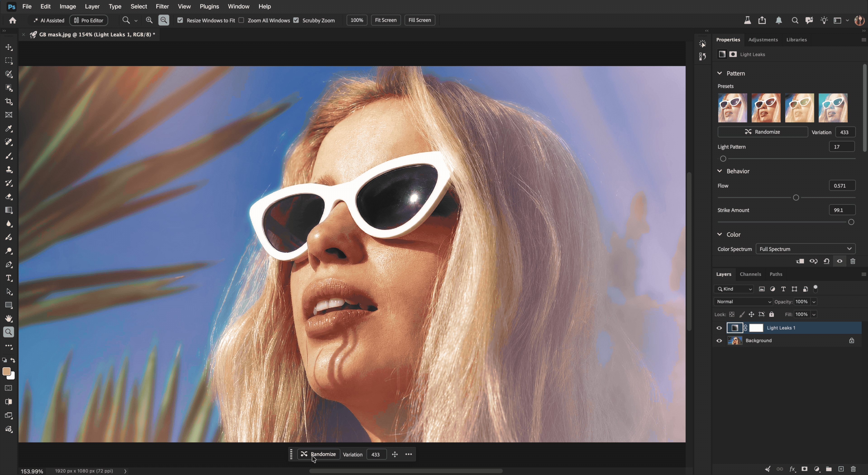Select the Clone Stamp tool
The image size is (868, 475).
(9, 169)
